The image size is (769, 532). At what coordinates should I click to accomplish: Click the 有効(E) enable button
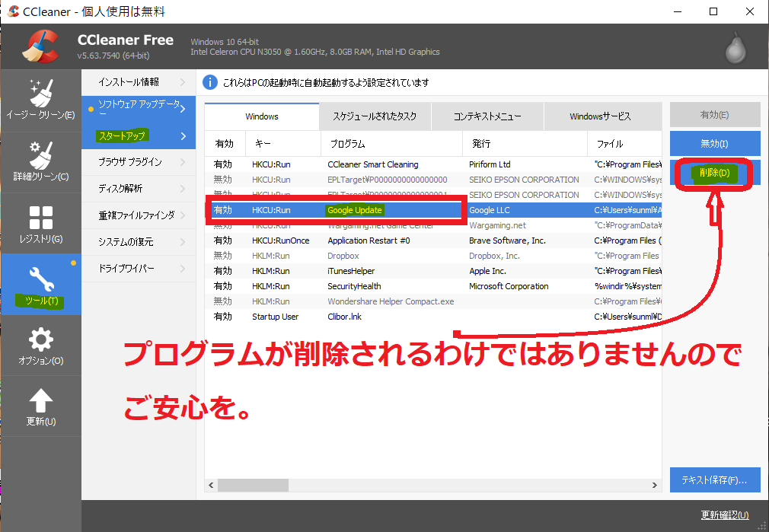[715, 115]
